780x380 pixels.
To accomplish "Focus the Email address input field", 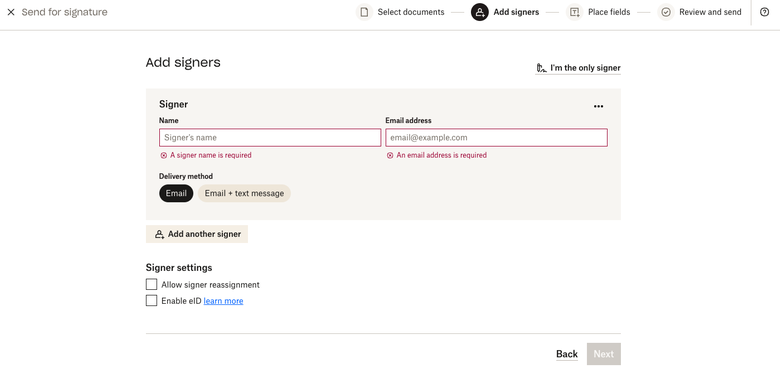I will pos(496,138).
